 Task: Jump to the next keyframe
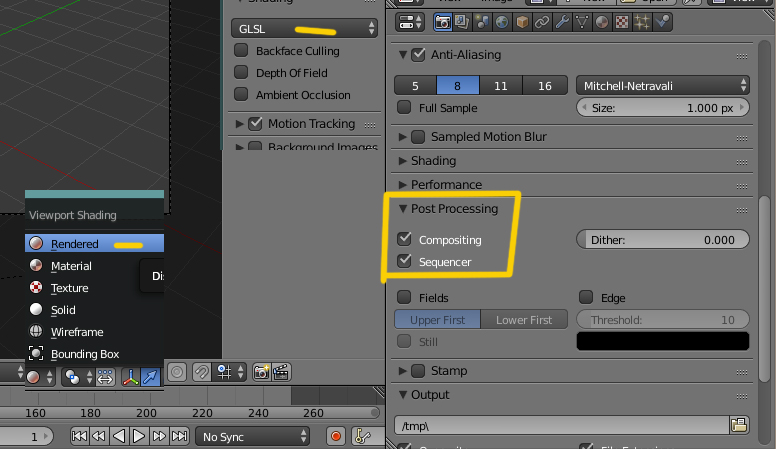coord(159,436)
